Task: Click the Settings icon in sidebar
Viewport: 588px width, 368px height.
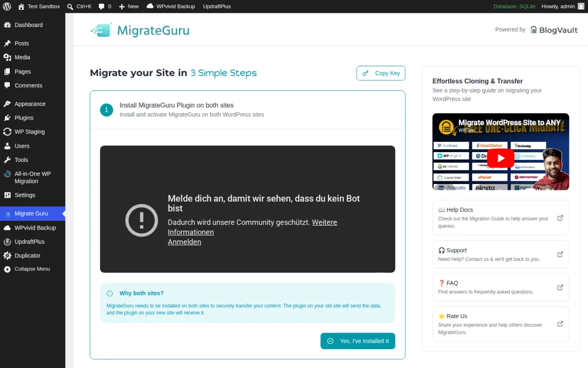Action: [x=7, y=195]
